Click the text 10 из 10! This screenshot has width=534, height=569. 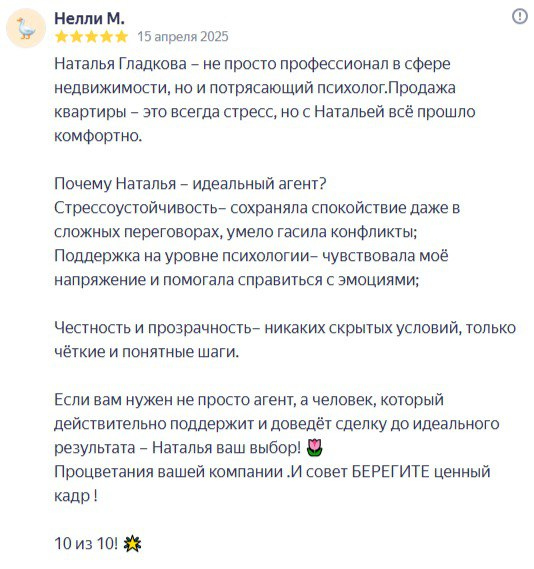(x=86, y=544)
